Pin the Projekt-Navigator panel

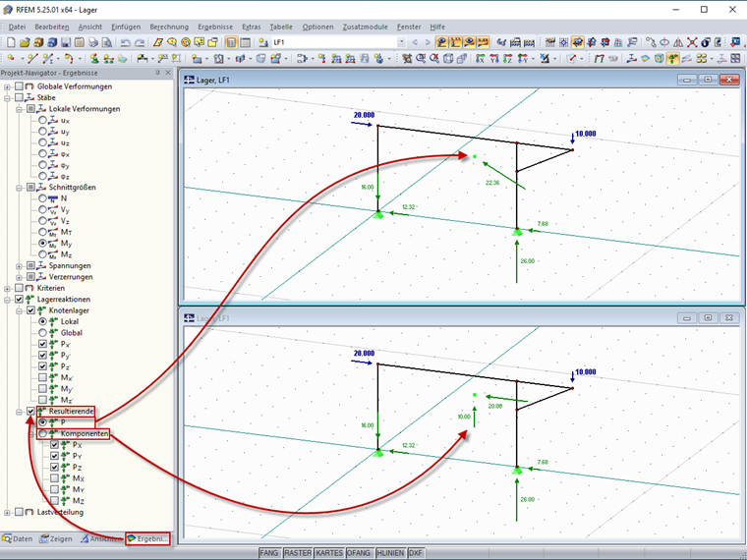point(157,73)
